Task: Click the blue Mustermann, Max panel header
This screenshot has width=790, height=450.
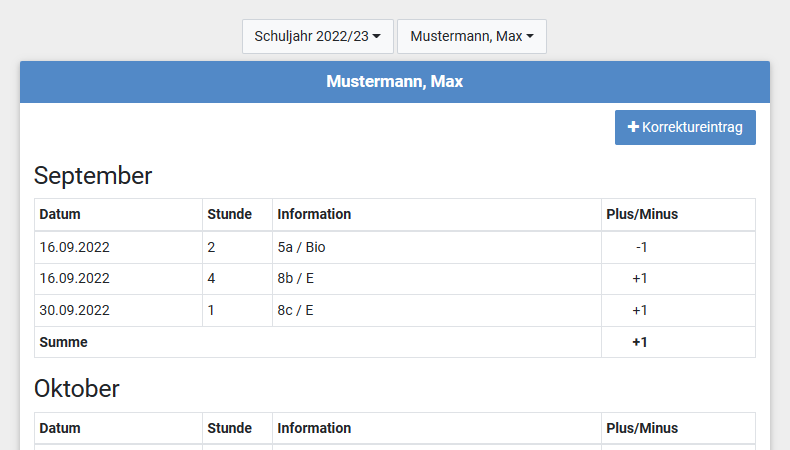Action: coord(394,82)
